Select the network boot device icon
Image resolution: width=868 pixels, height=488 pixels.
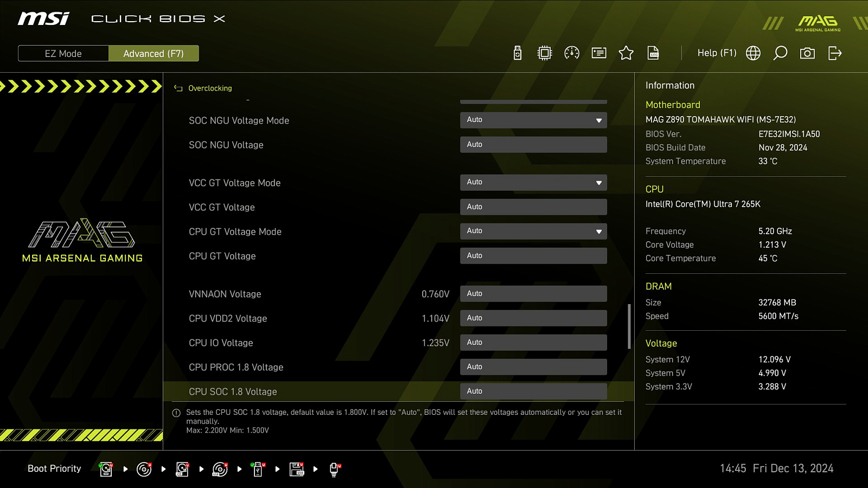click(x=335, y=469)
